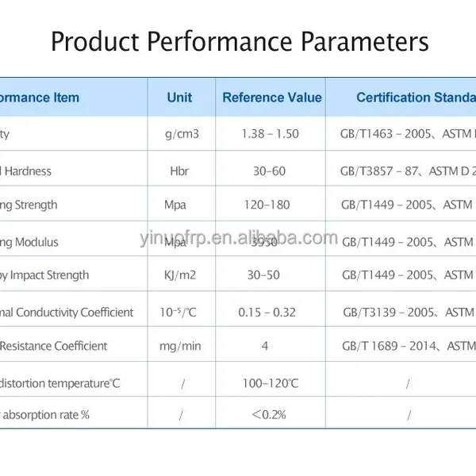
Task: Click the 1.38 – 1.50 reference value
Action: coord(271,134)
